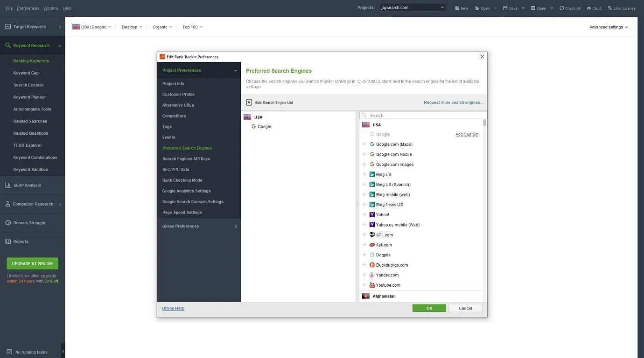Open the Save dropdown arrow

[x=523, y=8]
